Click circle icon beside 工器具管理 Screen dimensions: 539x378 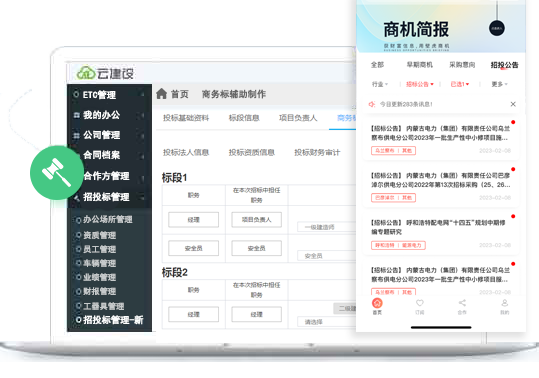coord(78,306)
